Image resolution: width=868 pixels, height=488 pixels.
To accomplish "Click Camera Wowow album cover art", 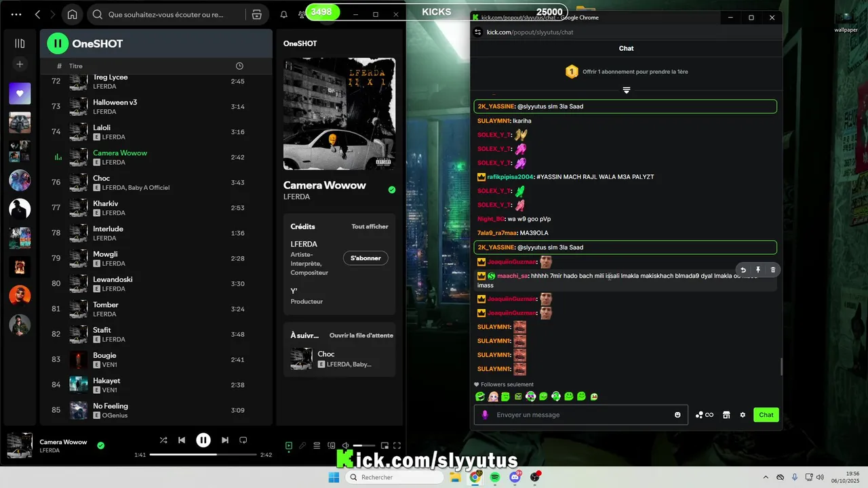I will pos(339,114).
